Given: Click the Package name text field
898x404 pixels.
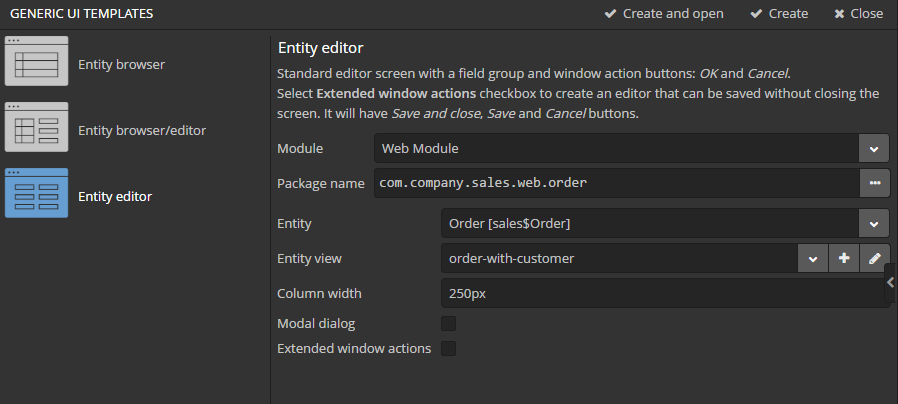Looking at the screenshot, I should (615, 183).
